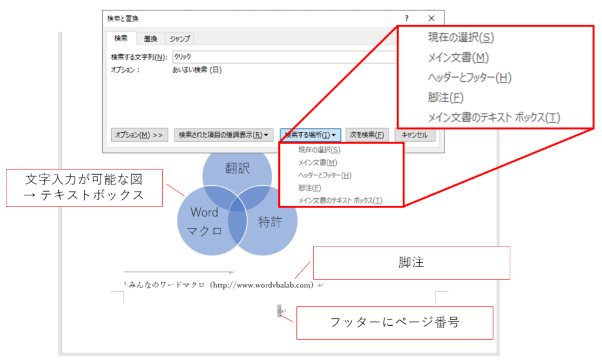The height and width of the screenshot is (364, 602).
Task: Open the 検索する場所 dropdown button
Action: click(310, 135)
